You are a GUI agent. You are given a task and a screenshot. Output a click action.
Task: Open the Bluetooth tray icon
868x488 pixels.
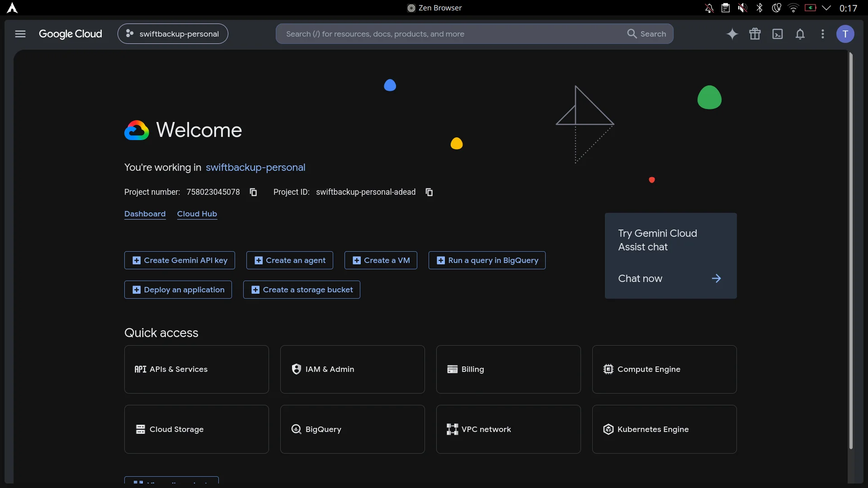pyautogui.click(x=759, y=8)
